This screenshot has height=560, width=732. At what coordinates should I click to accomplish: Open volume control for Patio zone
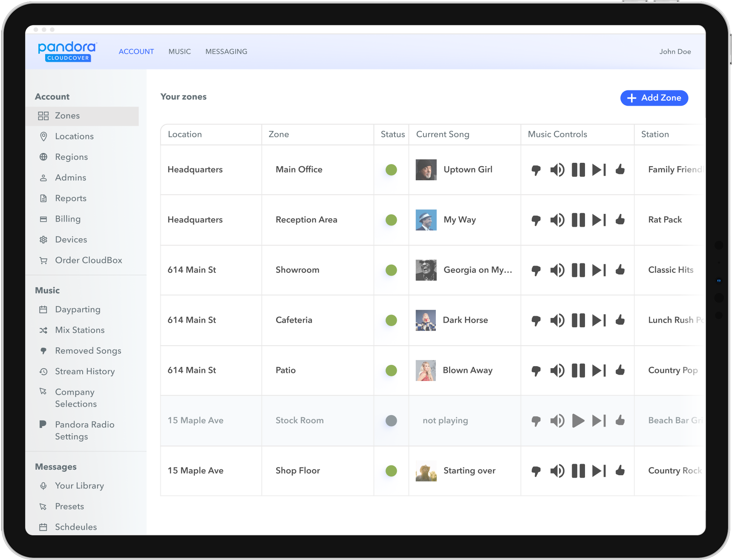[x=557, y=371]
